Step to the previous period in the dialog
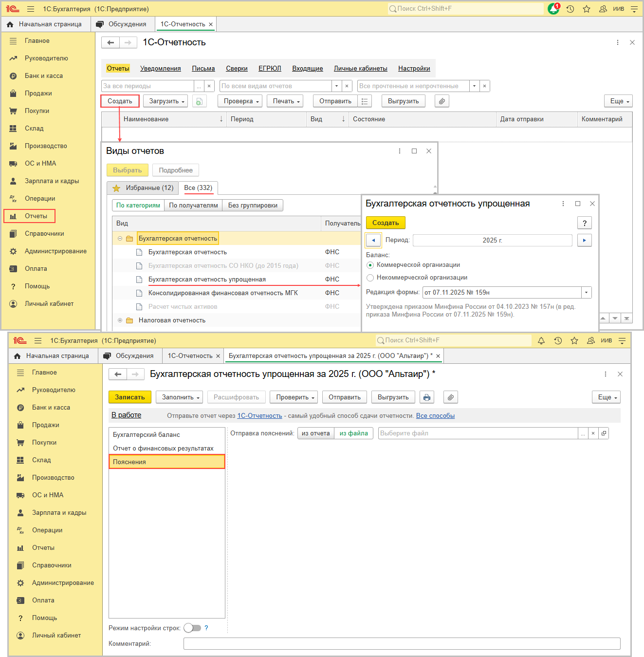This screenshot has height=657, width=644. (373, 240)
